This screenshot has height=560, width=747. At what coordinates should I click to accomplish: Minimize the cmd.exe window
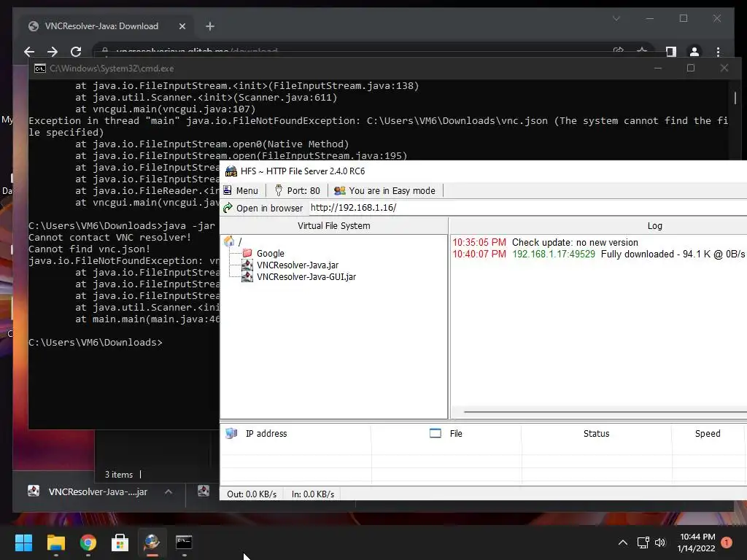(x=658, y=68)
